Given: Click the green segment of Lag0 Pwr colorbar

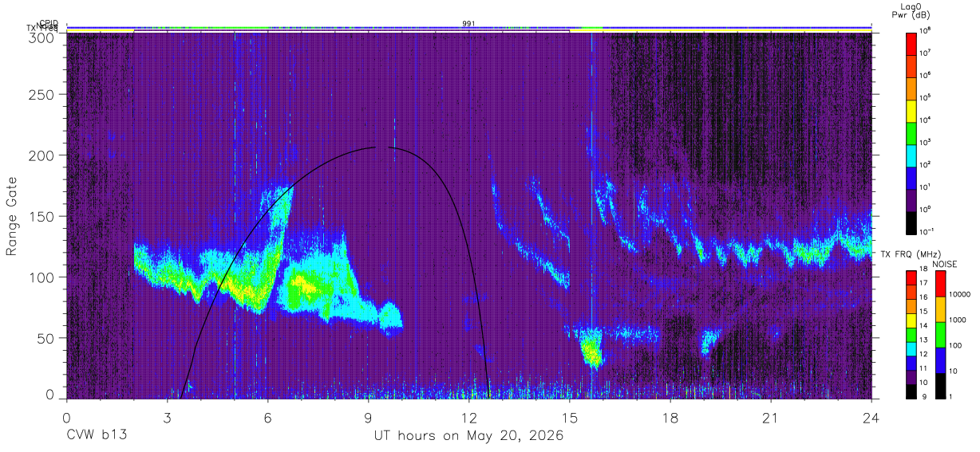Looking at the screenshot, I should point(911,132).
